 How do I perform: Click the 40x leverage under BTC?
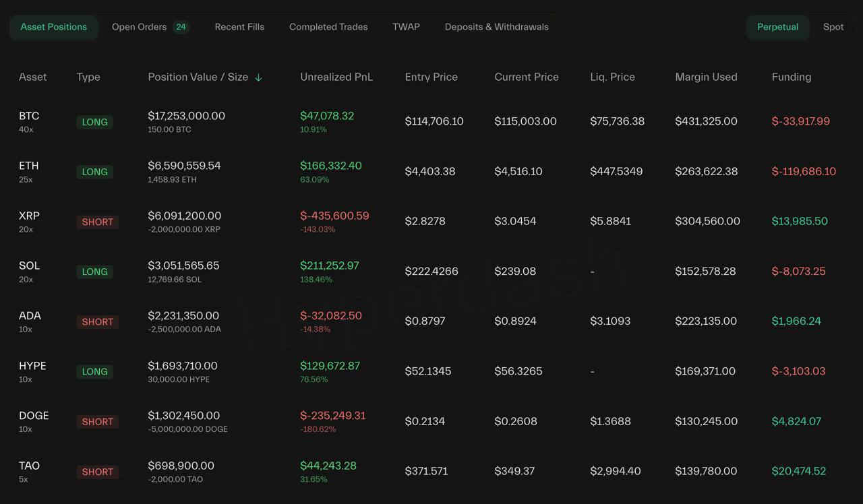pos(26,129)
